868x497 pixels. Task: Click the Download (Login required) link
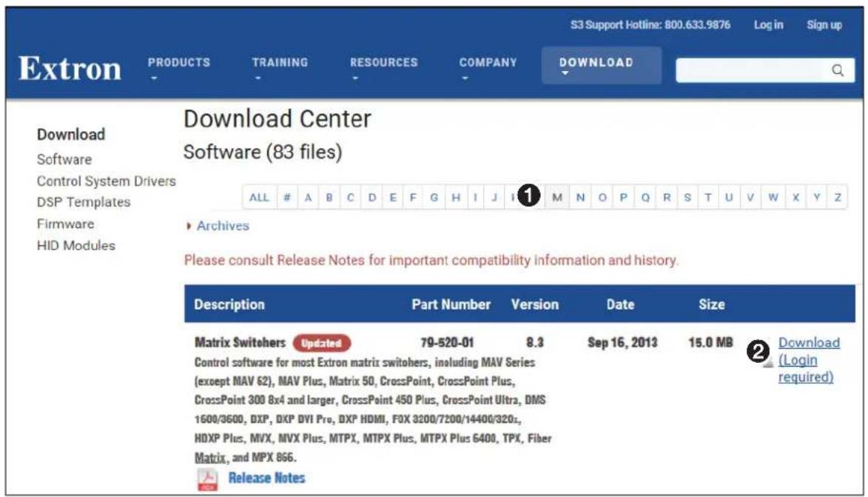coord(809,359)
